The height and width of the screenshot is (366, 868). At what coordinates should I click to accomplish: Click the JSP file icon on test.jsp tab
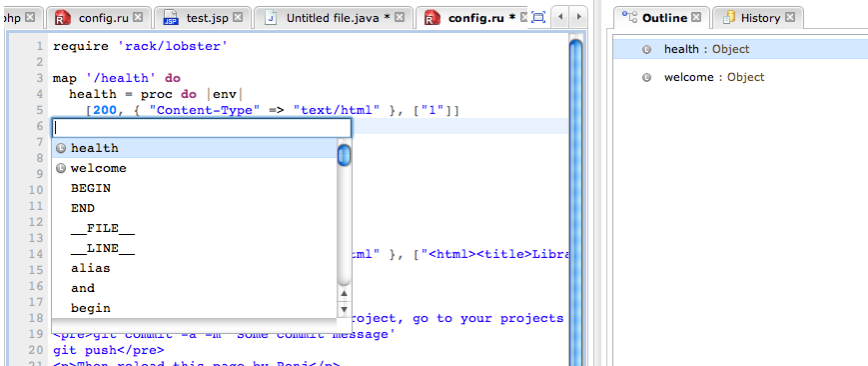coord(171,18)
